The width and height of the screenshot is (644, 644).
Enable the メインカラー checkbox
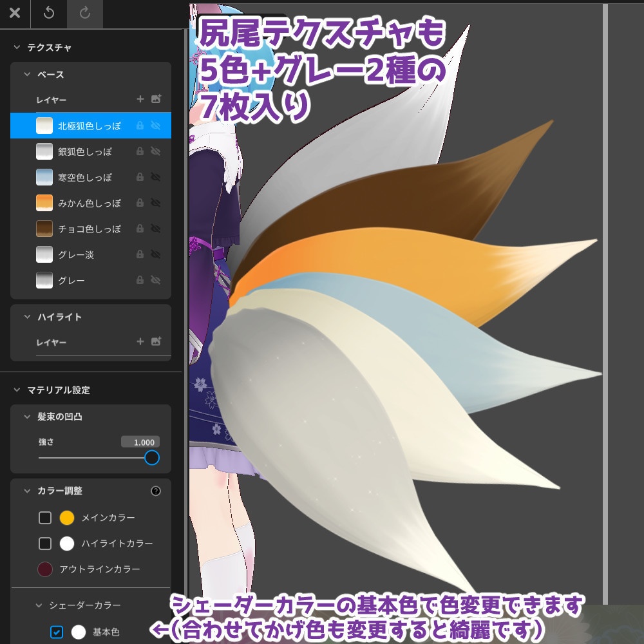44,517
